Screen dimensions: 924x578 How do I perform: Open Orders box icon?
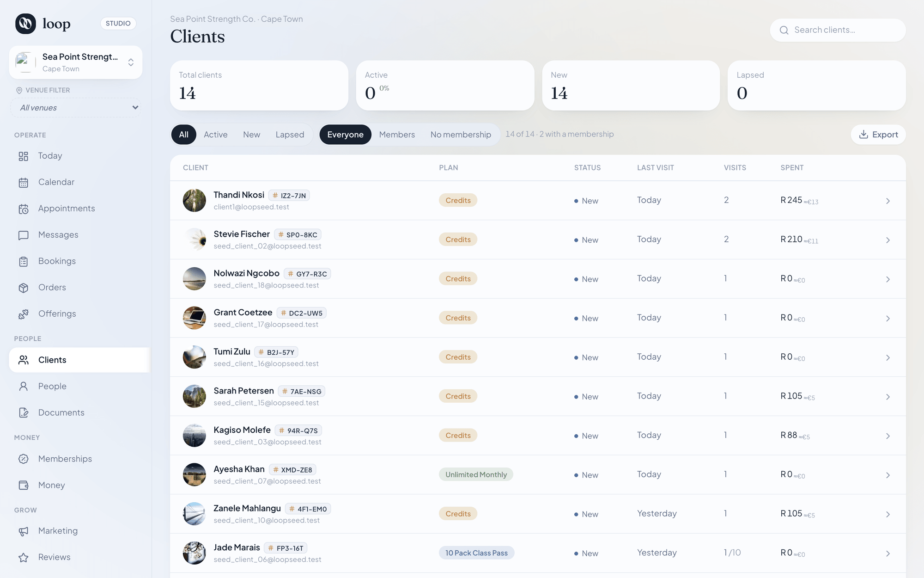point(24,288)
